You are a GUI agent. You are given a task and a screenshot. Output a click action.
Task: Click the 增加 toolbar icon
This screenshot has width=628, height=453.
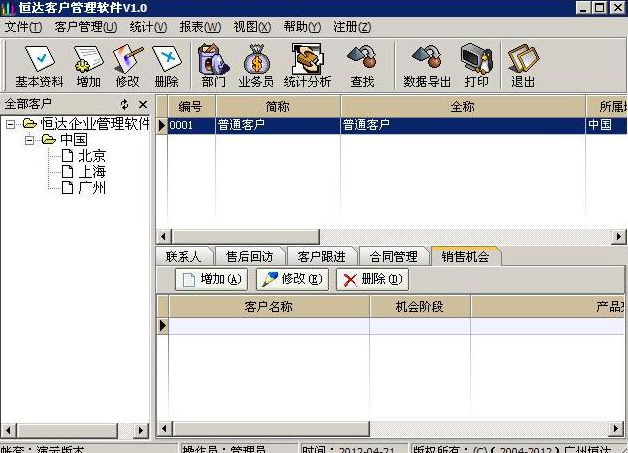tap(88, 66)
